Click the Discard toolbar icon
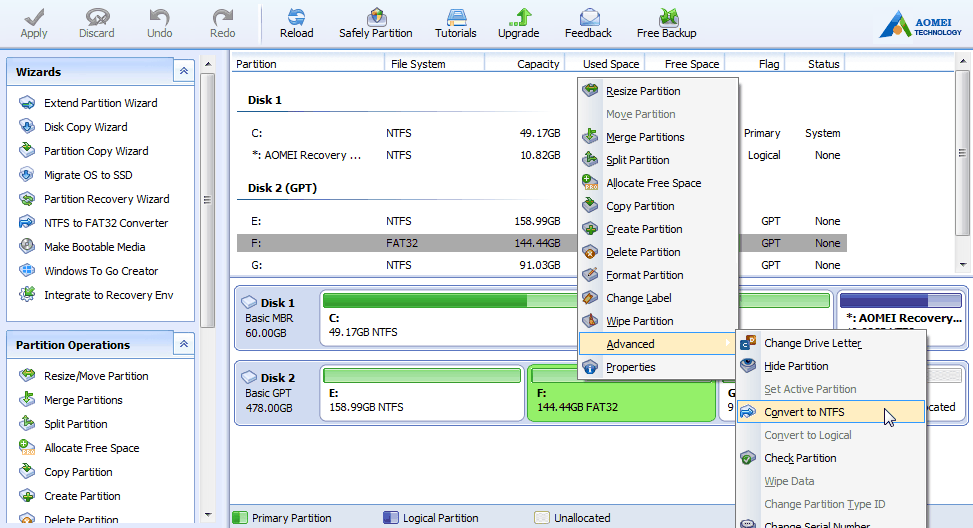The height and width of the screenshot is (528, 973). 96,17
